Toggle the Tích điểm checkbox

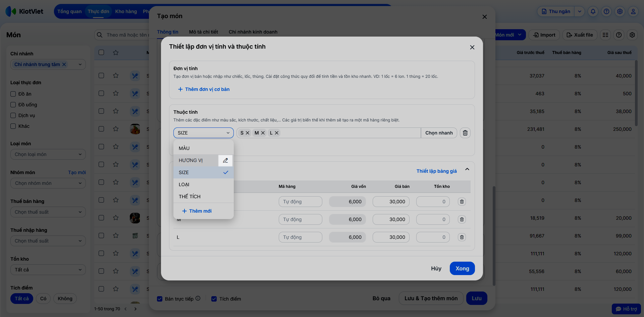click(214, 299)
